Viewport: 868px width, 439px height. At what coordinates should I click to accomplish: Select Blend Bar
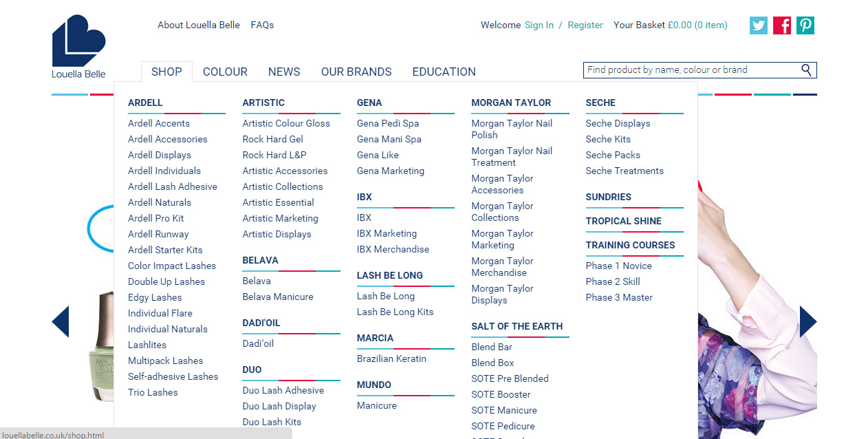pyautogui.click(x=492, y=347)
